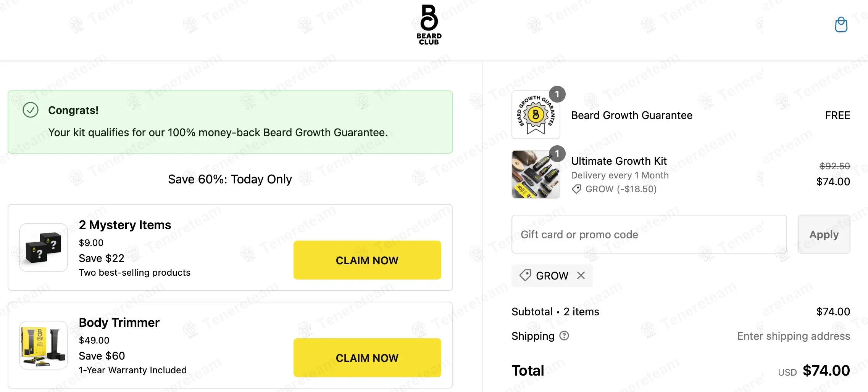Open the Ultimate Growth Kit product image

tap(536, 174)
